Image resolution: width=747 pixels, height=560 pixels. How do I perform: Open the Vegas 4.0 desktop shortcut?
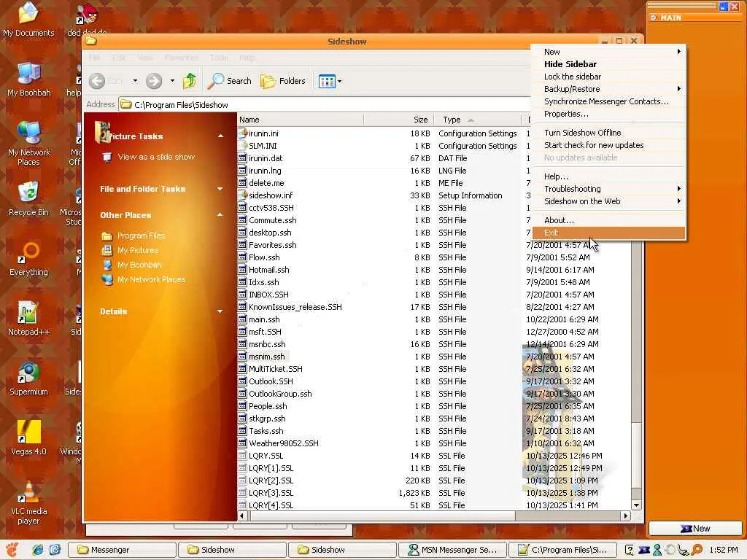tap(28, 433)
